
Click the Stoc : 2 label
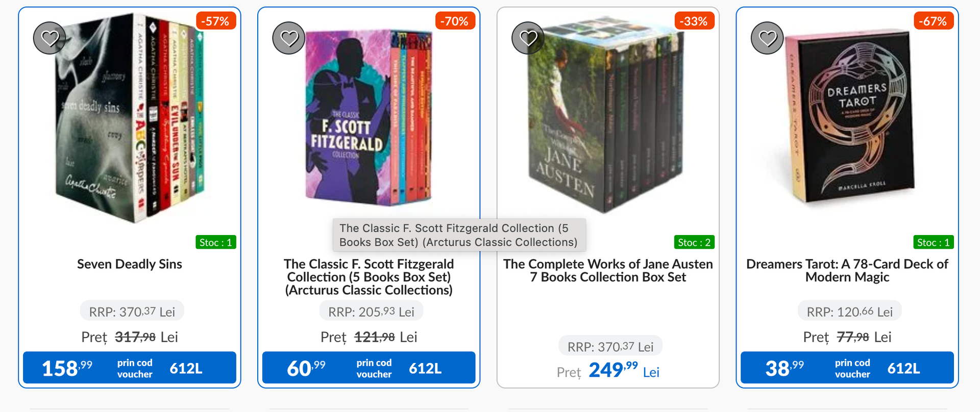point(694,242)
